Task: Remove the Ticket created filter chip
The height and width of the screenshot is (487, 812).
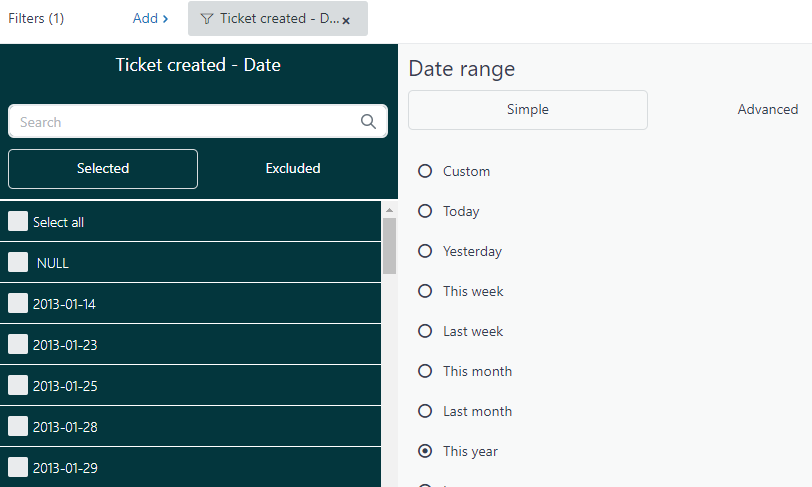Action: coord(346,20)
